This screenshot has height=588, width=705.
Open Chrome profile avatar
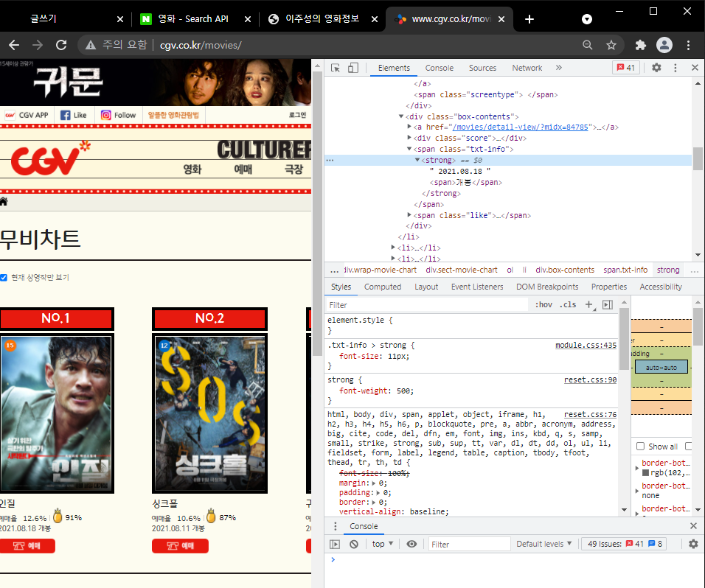(664, 45)
